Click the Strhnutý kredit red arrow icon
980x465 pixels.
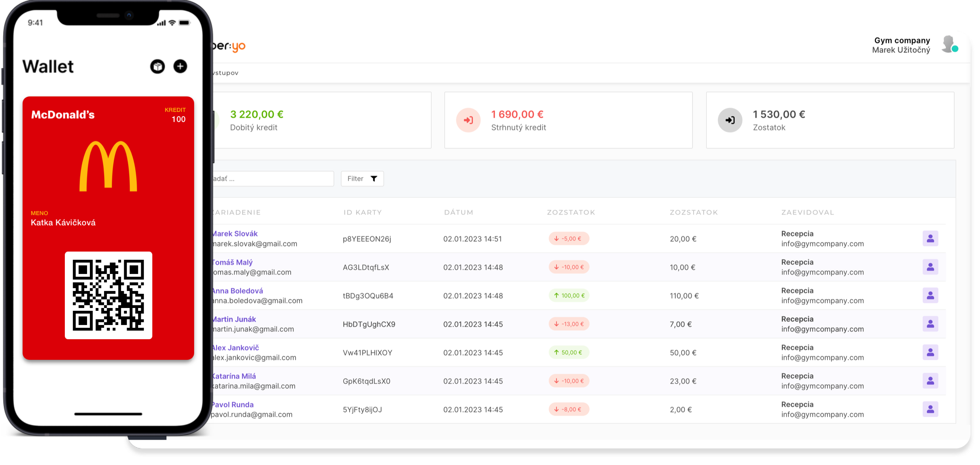468,120
